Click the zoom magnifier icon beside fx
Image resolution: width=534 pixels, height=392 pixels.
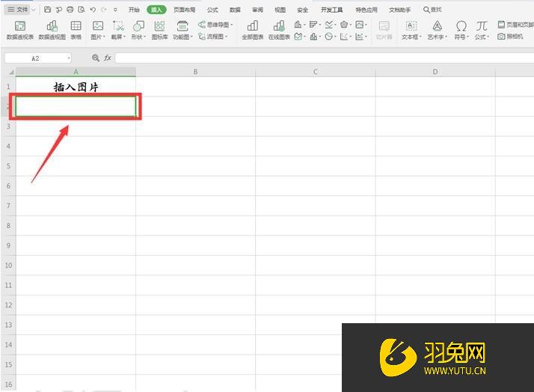(96, 58)
